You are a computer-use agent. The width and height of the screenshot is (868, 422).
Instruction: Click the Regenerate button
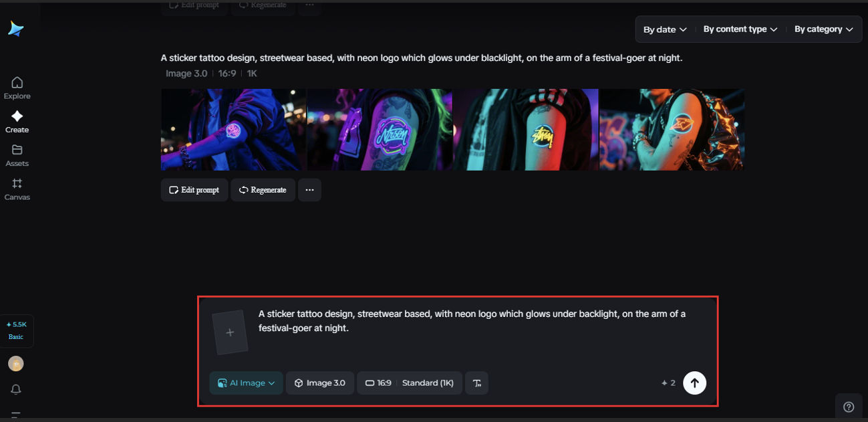pyautogui.click(x=263, y=190)
